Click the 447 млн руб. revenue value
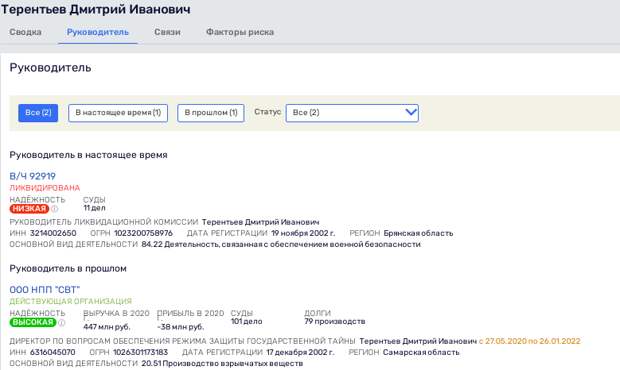Image resolution: width=620 pixels, height=370 pixels. point(107,327)
